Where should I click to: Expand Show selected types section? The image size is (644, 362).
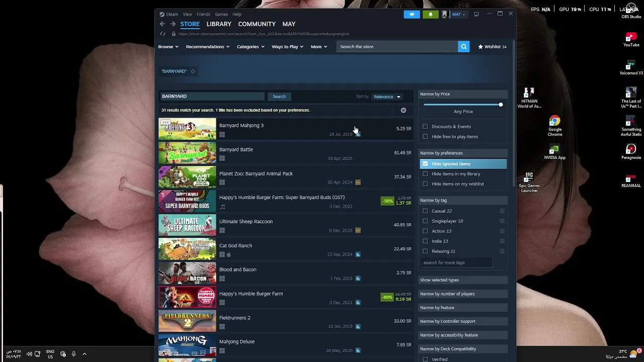point(463,280)
